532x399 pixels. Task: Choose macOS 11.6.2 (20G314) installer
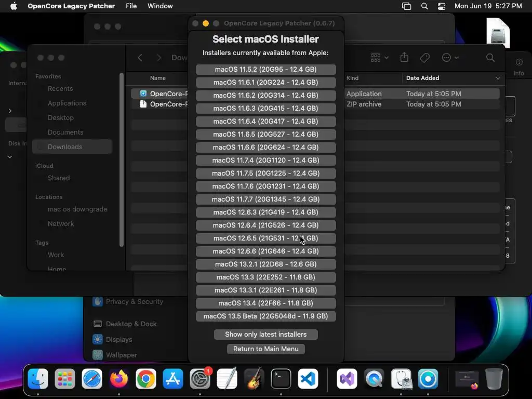[265, 96]
